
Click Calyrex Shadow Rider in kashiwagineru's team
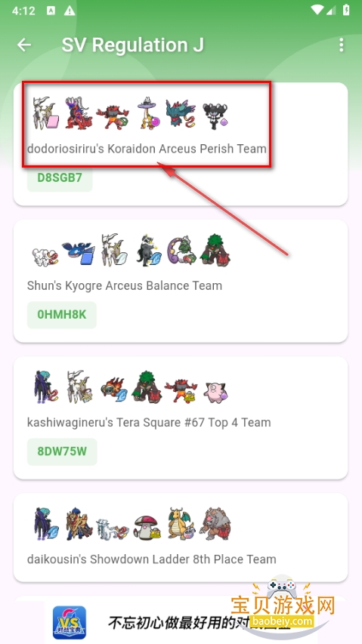(x=44, y=387)
